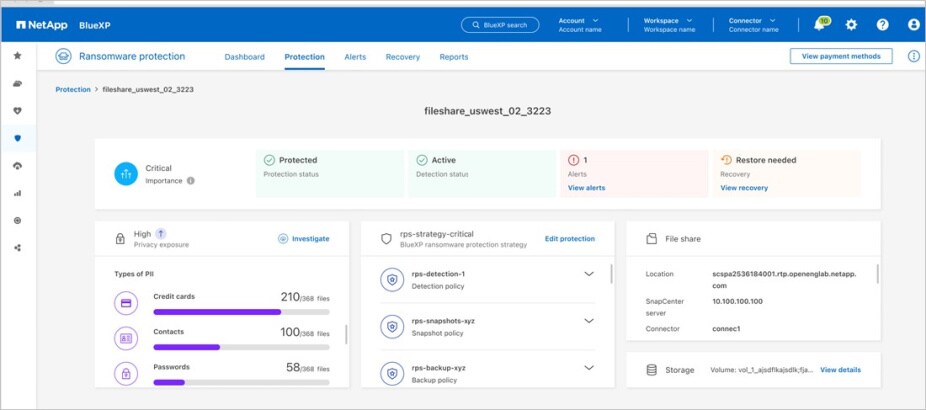Screen dimensions: 926x410
Task: Click View payment methods button
Action: [x=840, y=57]
